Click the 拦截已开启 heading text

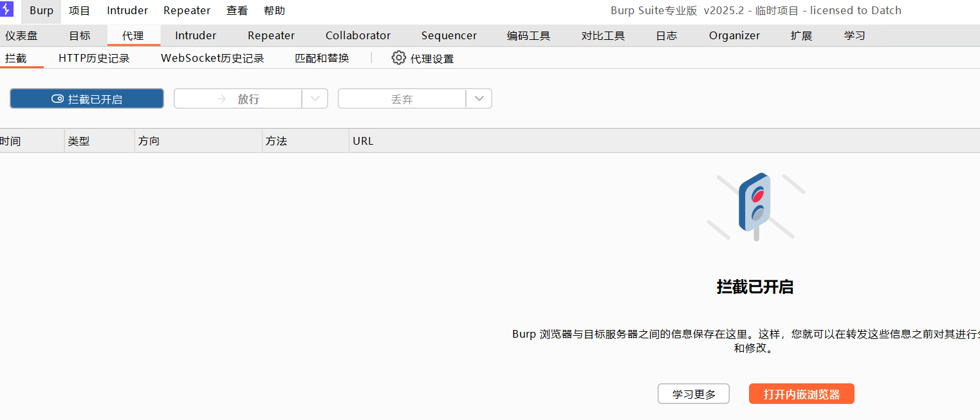tap(755, 287)
